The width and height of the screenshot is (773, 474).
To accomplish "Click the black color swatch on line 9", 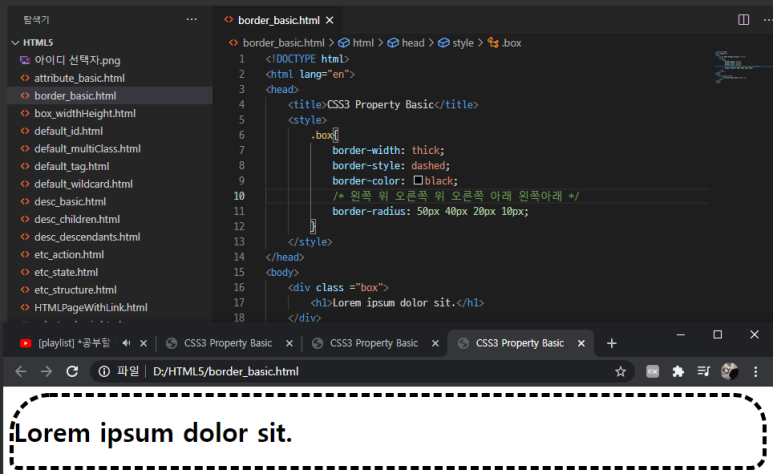I will 418,181.
